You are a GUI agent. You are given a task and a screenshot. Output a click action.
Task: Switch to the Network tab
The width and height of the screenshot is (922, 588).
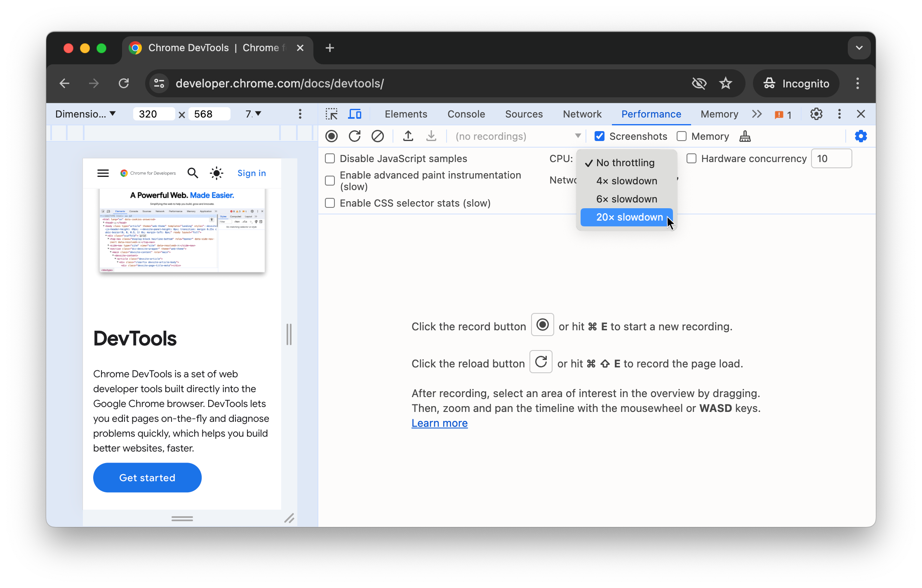[582, 114]
